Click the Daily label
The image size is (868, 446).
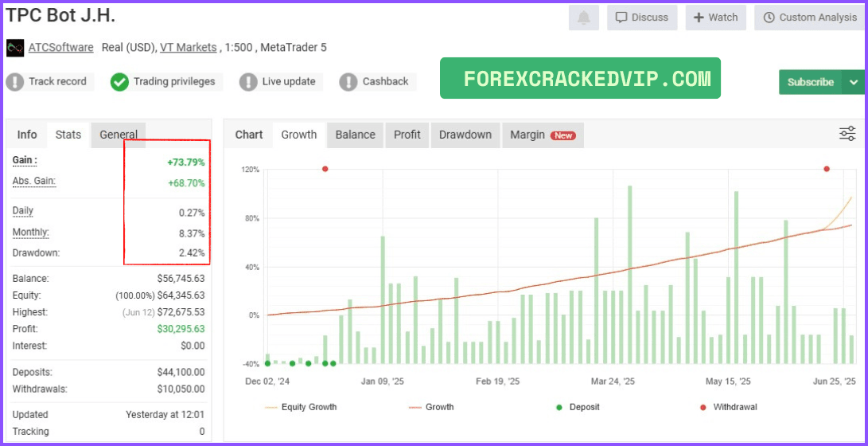[23, 211]
